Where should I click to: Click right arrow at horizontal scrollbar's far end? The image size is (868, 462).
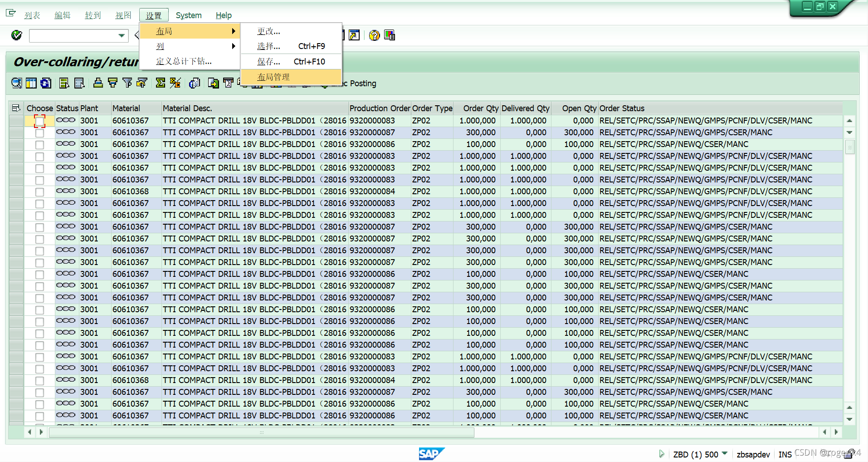[x=836, y=432]
